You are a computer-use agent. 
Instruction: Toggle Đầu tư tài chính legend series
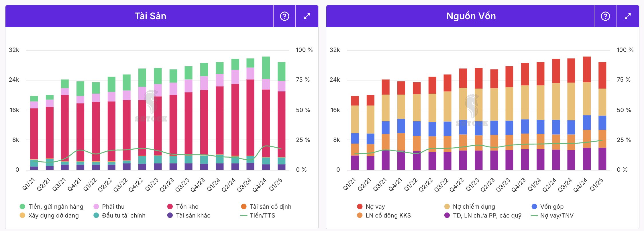119,215
